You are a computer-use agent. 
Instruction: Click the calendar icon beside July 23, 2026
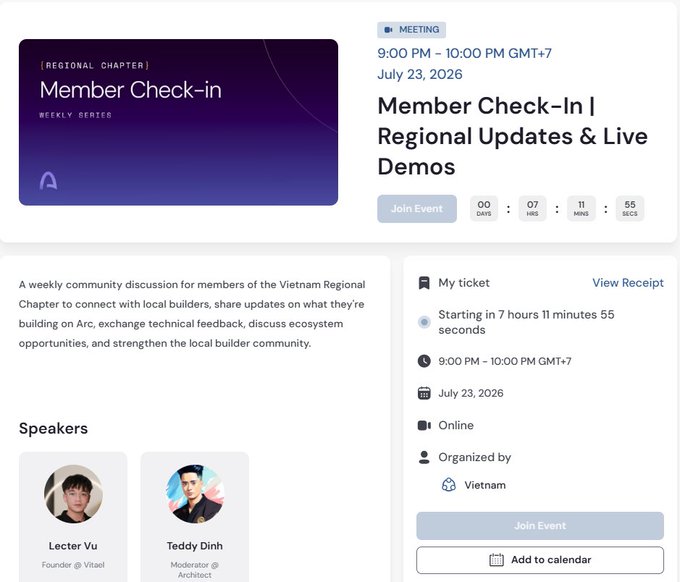point(424,393)
